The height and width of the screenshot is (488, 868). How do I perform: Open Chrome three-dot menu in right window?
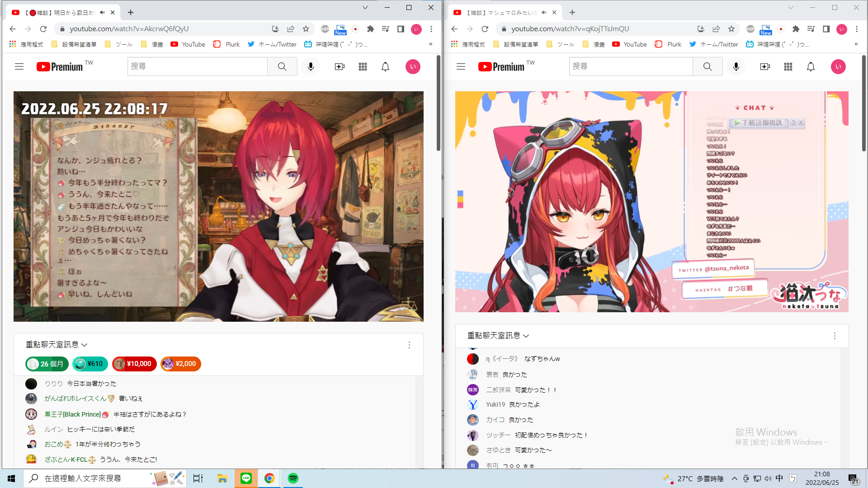(x=857, y=29)
